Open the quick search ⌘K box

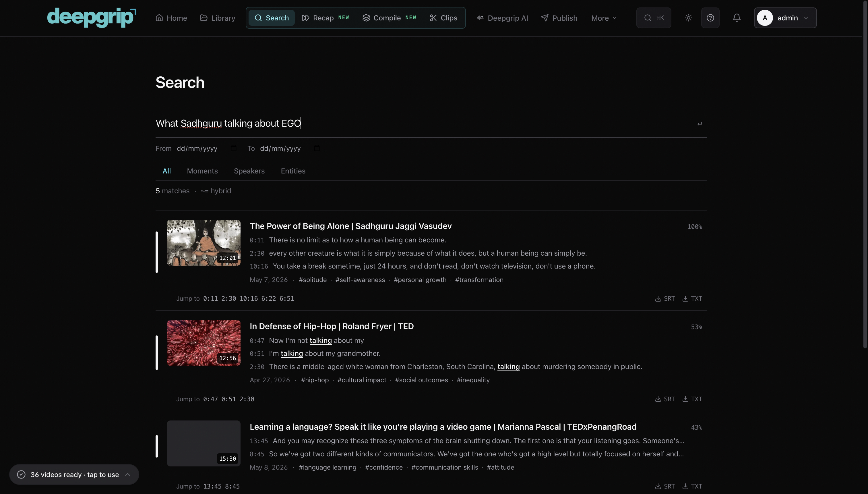pyautogui.click(x=653, y=18)
